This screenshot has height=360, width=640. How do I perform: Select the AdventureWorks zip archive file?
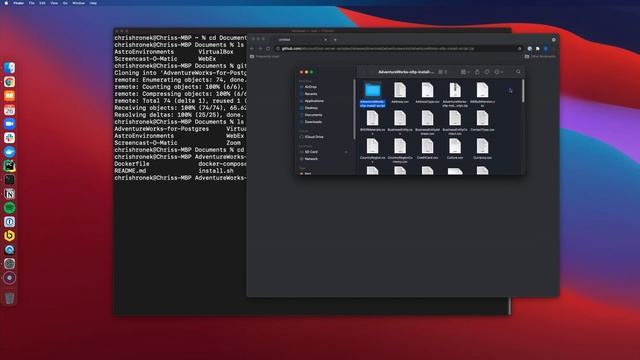455,94
